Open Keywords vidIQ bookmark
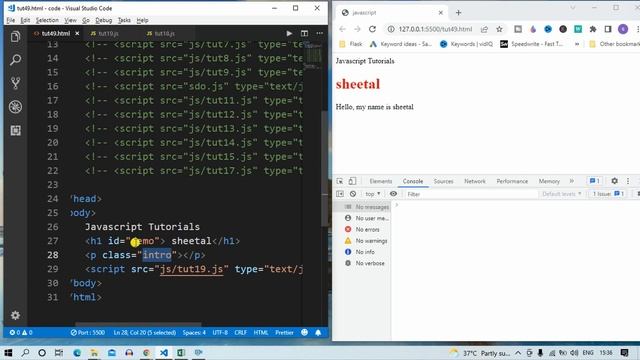The image size is (640, 360). 467,44
